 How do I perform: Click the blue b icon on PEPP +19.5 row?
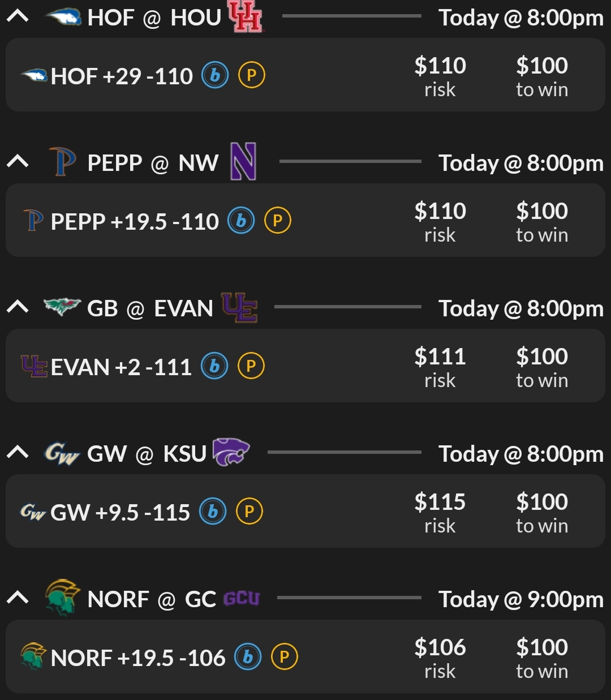click(x=241, y=221)
